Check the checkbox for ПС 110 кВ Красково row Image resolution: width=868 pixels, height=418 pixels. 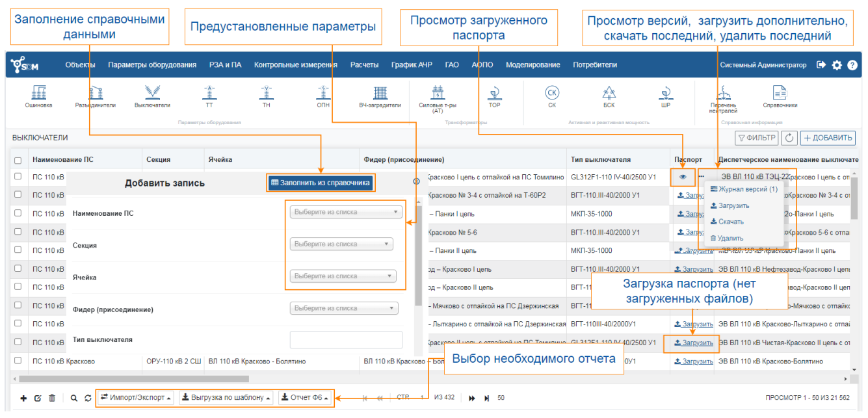18,360
